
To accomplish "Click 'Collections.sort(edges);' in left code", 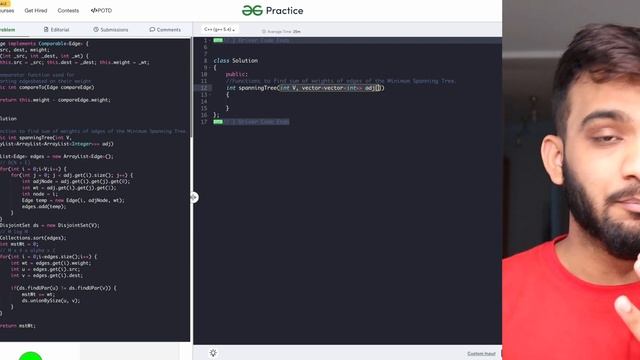I will (x=33, y=238).
